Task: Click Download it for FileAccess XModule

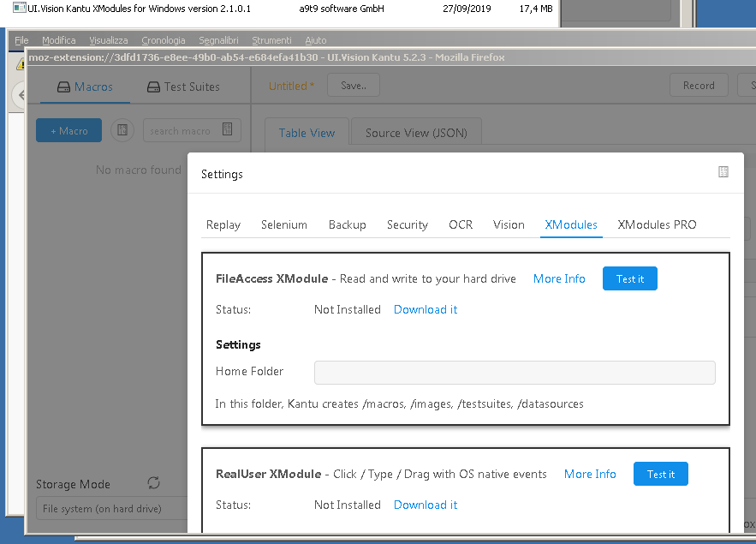Action: pos(426,309)
